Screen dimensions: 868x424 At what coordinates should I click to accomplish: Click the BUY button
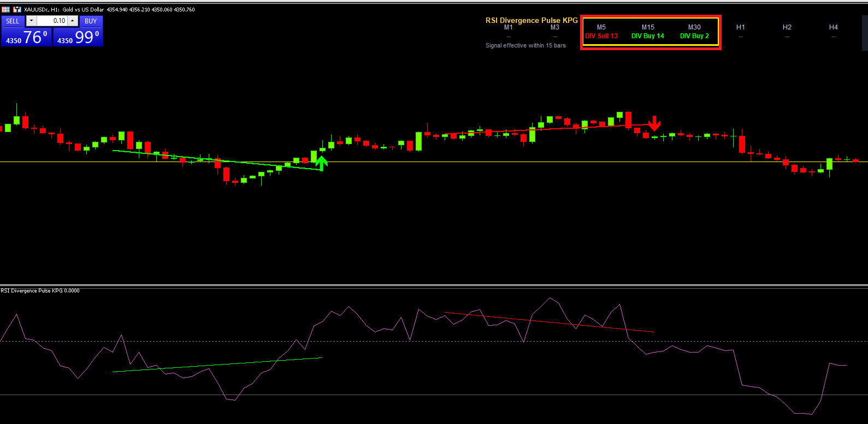[91, 21]
